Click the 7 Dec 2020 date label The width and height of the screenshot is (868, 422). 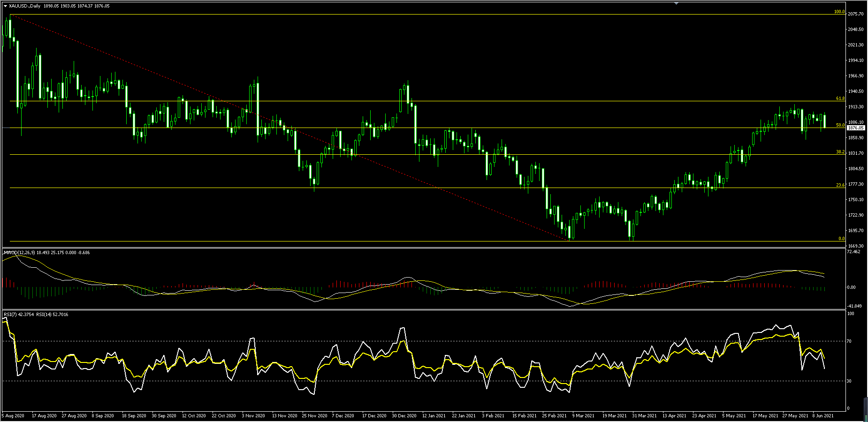[343, 416]
